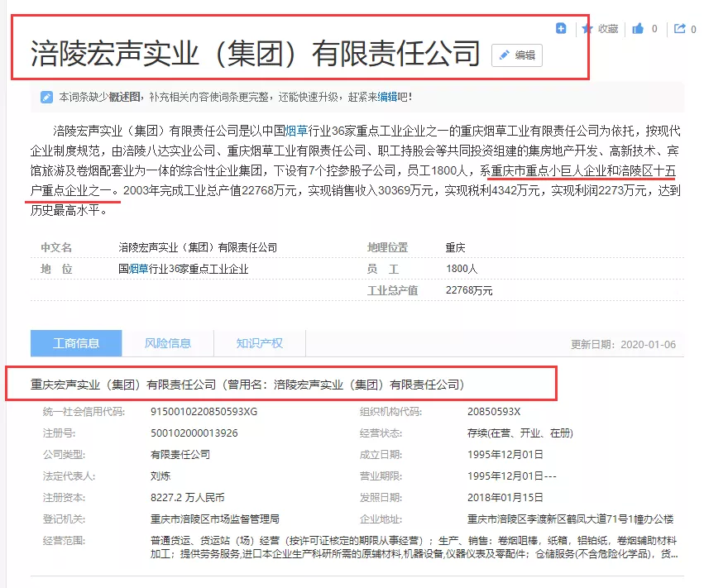Click the 登记机关 value 重庆市涪陵区市场监督管理局
The width and height of the screenshot is (704, 588).
(214, 519)
